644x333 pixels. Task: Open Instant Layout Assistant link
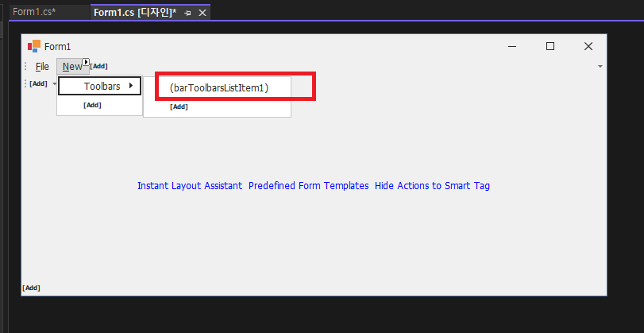190,186
